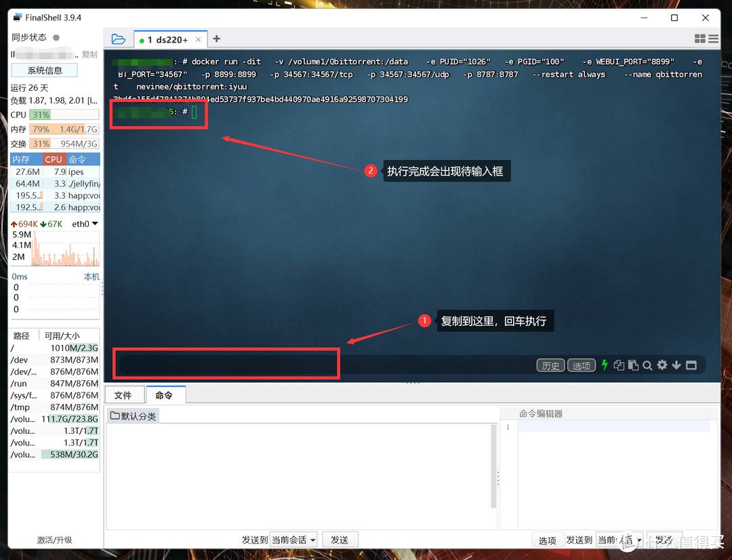The image size is (732, 560).
Task: Open the 当前会话 send-to dropdown
Action: [x=293, y=540]
